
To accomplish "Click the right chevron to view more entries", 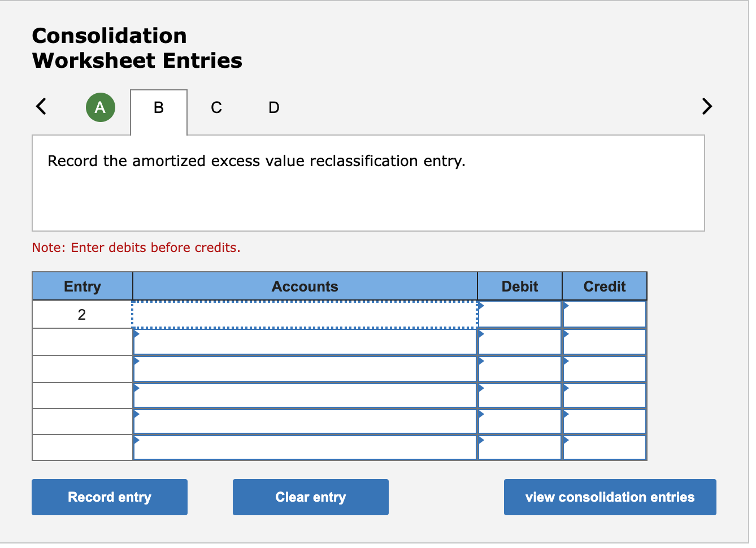I will click(x=707, y=106).
